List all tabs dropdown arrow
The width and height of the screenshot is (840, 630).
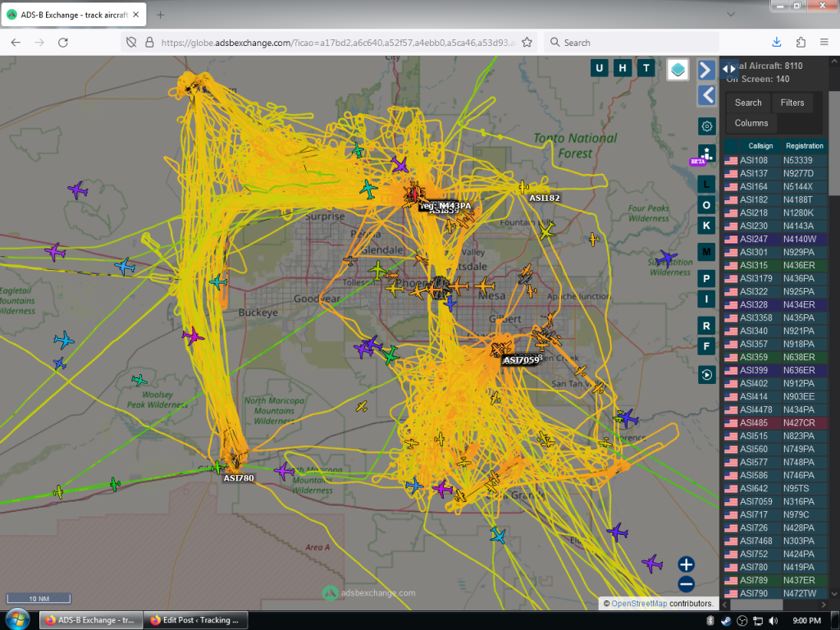tap(731, 15)
